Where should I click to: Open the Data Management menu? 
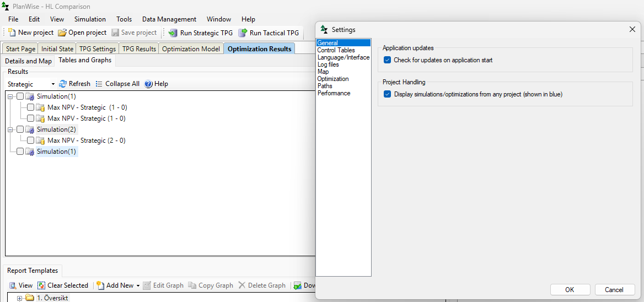pos(169,19)
